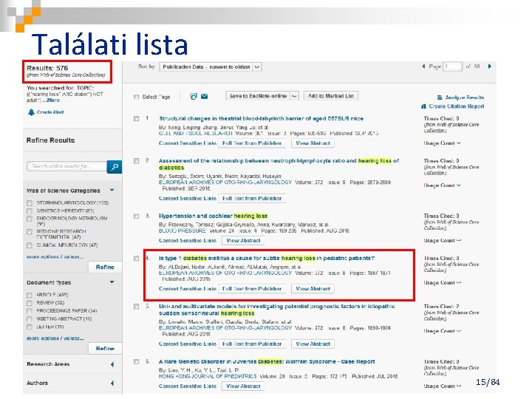Image resolution: width=532 pixels, height=399 pixels.
Task: Click the print icon beside Select Page
Action: click(x=193, y=96)
